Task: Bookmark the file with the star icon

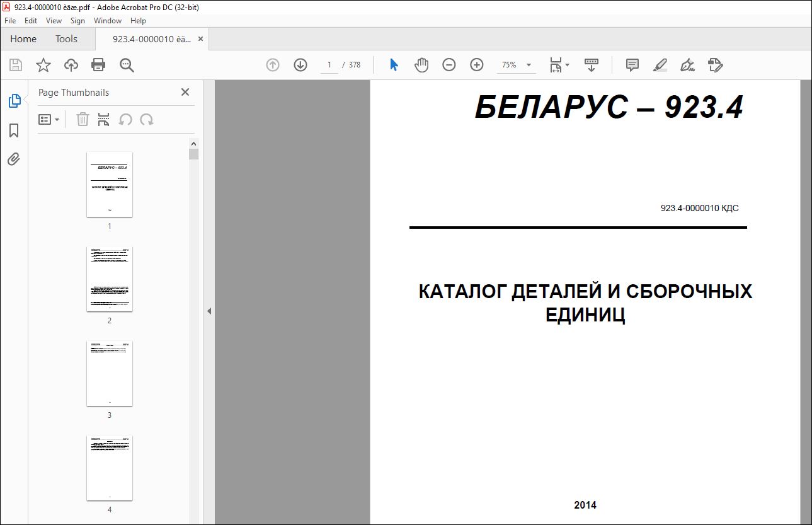Action: click(x=43, y=65)
